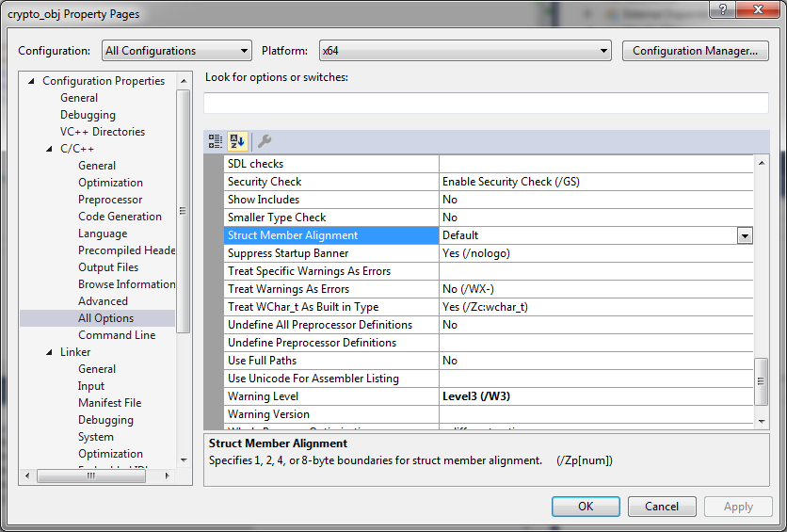Open the Platform x64 dropdown

click(464, 51)
